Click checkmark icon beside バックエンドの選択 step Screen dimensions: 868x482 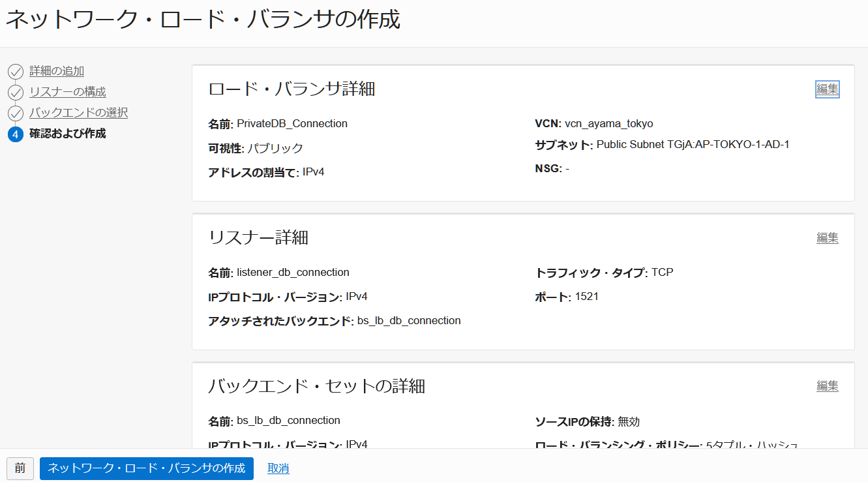tap(16, 113)
